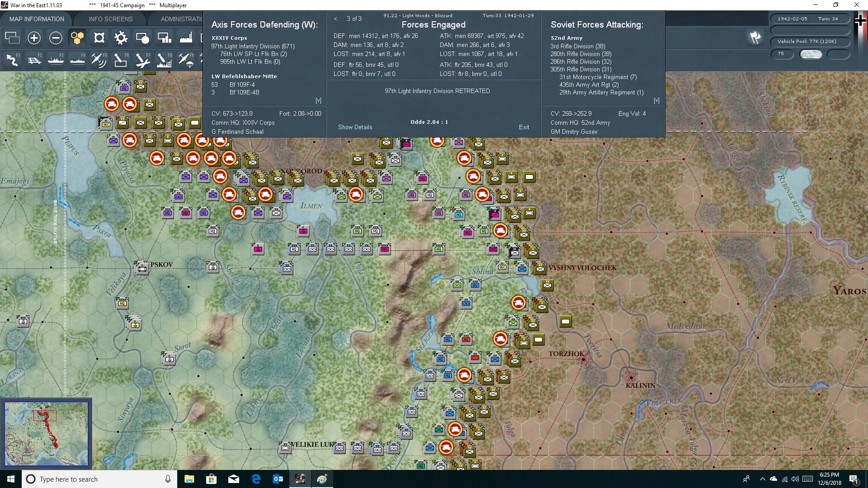Click the rectangle with circle icon

coord(142,38)
